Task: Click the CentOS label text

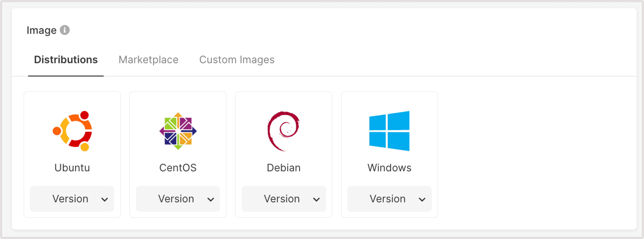Action: [178, 167]
